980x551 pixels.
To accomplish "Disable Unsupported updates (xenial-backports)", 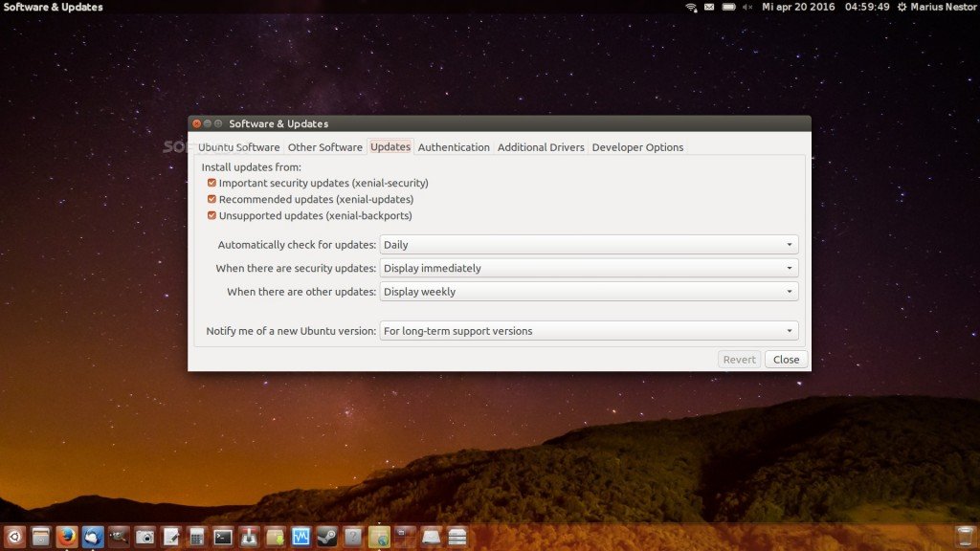I will tap(212, 215).
